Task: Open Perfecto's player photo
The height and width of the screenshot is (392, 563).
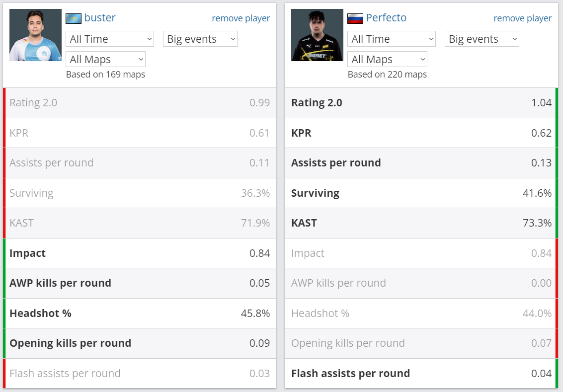Action: (x=317, y=35)
